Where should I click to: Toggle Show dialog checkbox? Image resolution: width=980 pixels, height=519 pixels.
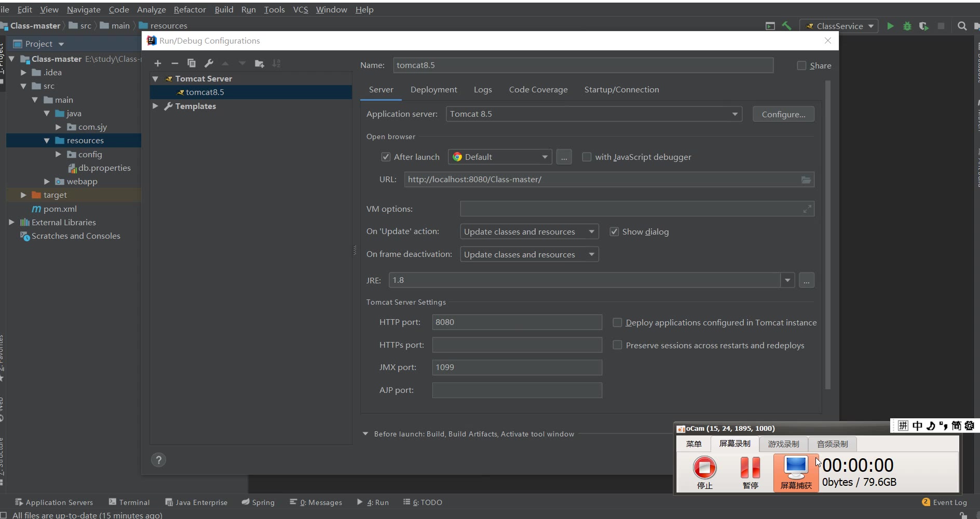pos(614,231)
